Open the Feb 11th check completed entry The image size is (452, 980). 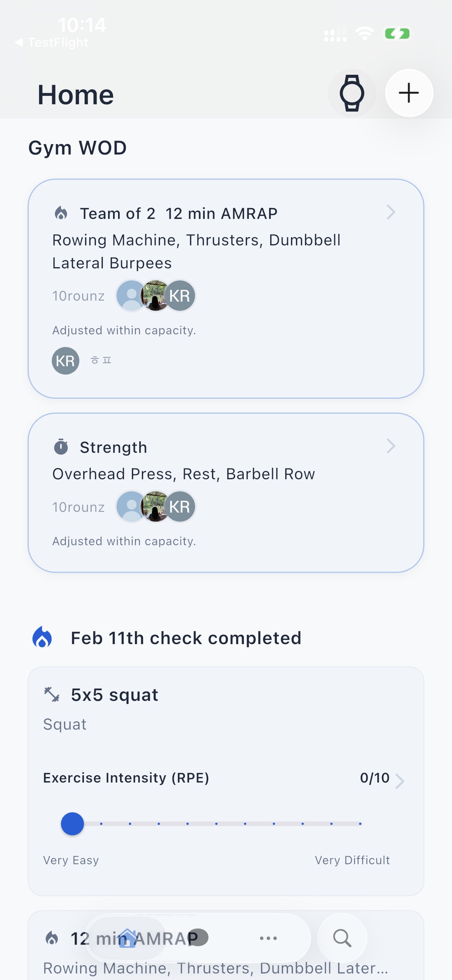tap(185, 637)
